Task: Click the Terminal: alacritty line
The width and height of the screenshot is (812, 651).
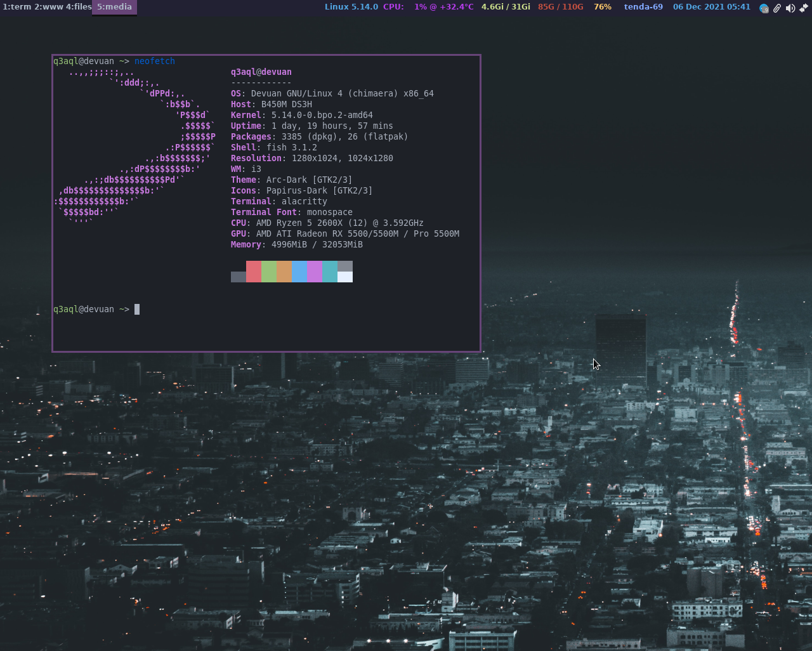Action: point(279,201)
